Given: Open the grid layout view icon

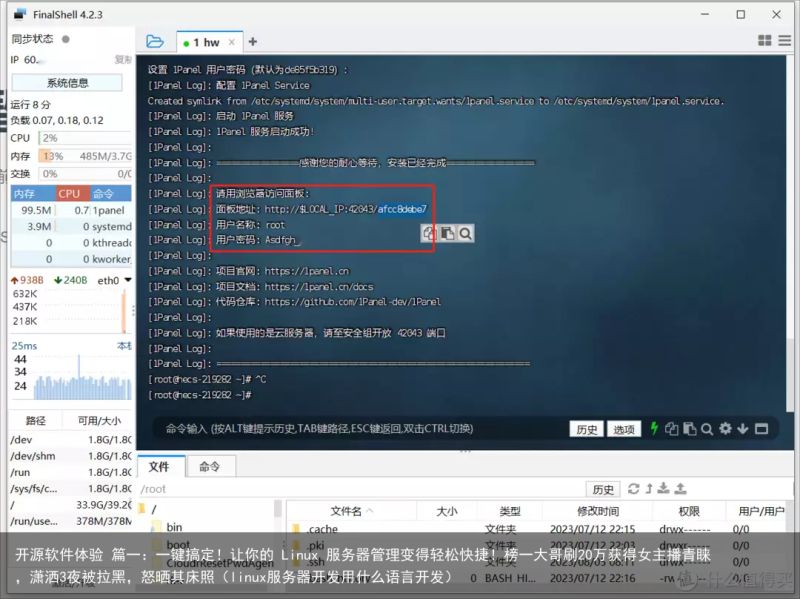Looking at the screenshot, I should pyautogui.click(x=765, y=41).
